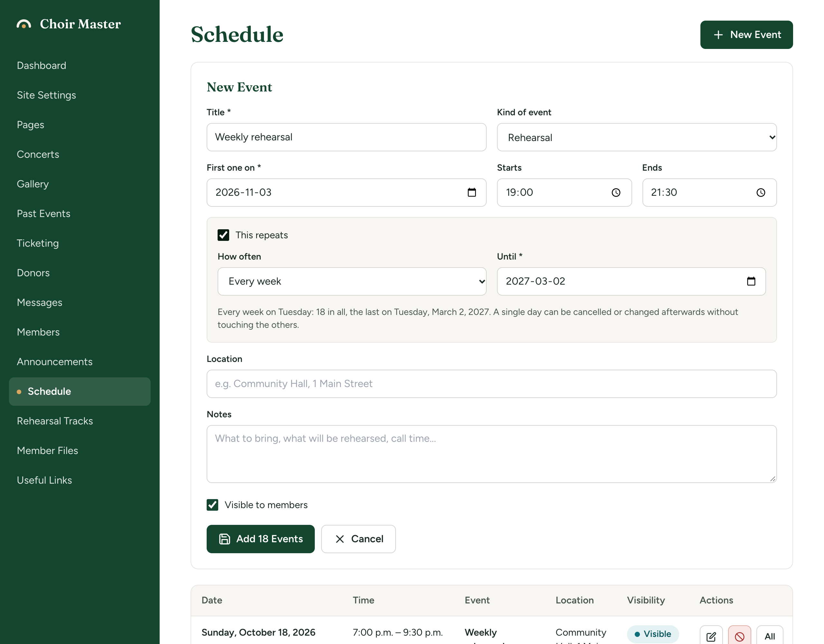Open calendar picker in Until date field
This screenshot has height=644, width=824.
(751, 281)
